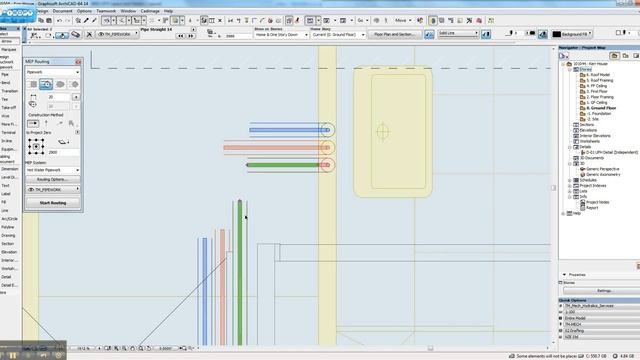Open the Help menu
This screenshot has height=360, width=640.
click(x=168, y=11)
